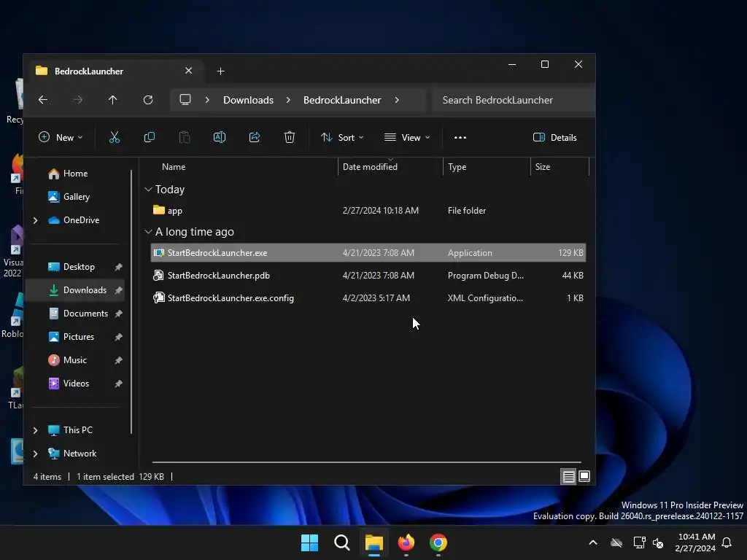Add a new tab with plus icon
Image resolution: width=747 pixels, height=560 pixels.
220,71
